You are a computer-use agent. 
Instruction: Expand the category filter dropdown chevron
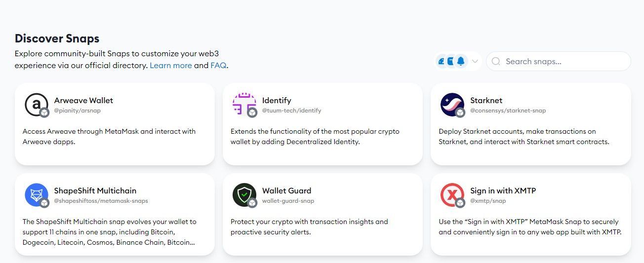[x=475, y=62]
